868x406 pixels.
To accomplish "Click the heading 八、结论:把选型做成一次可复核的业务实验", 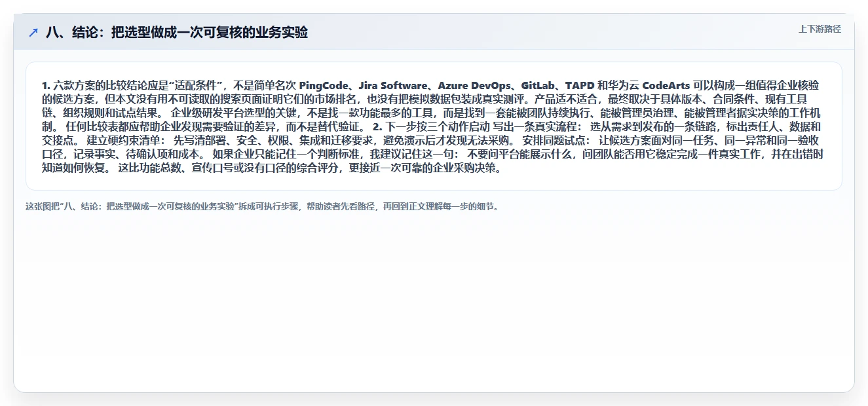I will coord(177,33).
